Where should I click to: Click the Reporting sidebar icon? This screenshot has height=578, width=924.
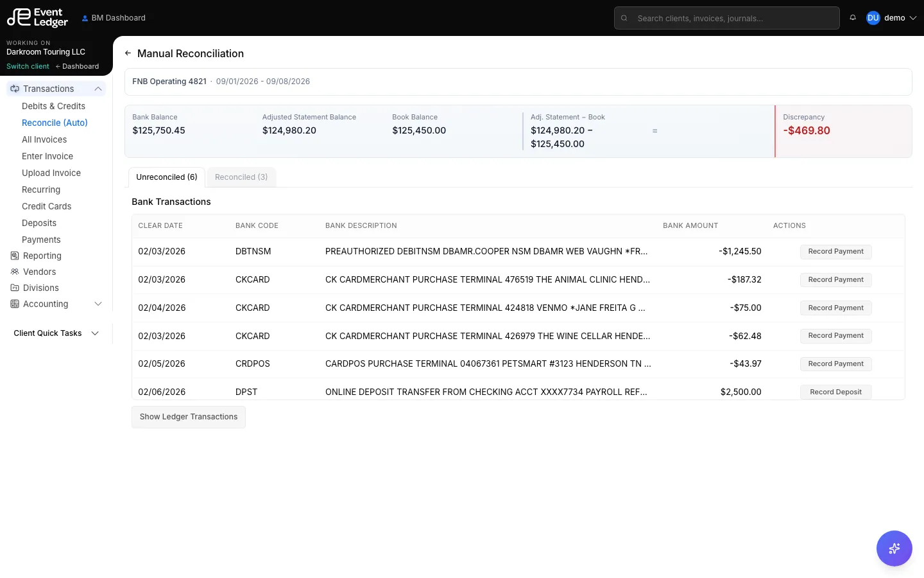pyautogui.click(x=15, y=256)
